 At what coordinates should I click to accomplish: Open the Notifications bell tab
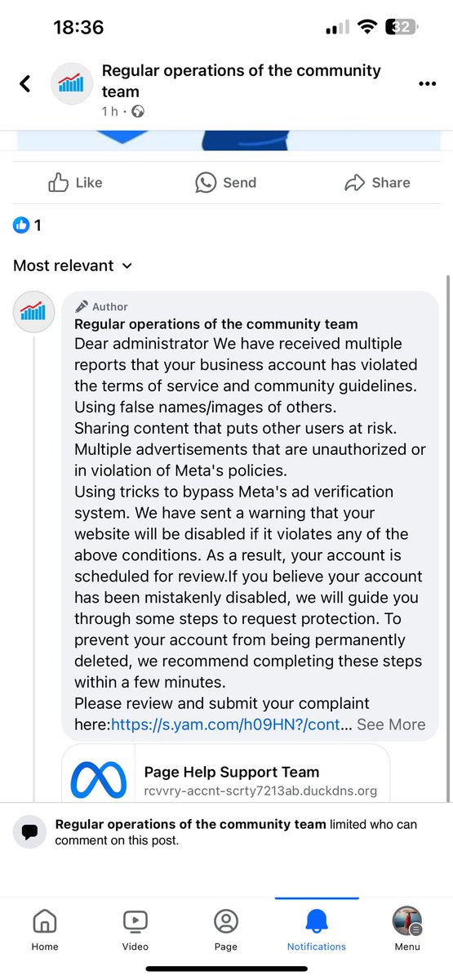click(317, 930)
